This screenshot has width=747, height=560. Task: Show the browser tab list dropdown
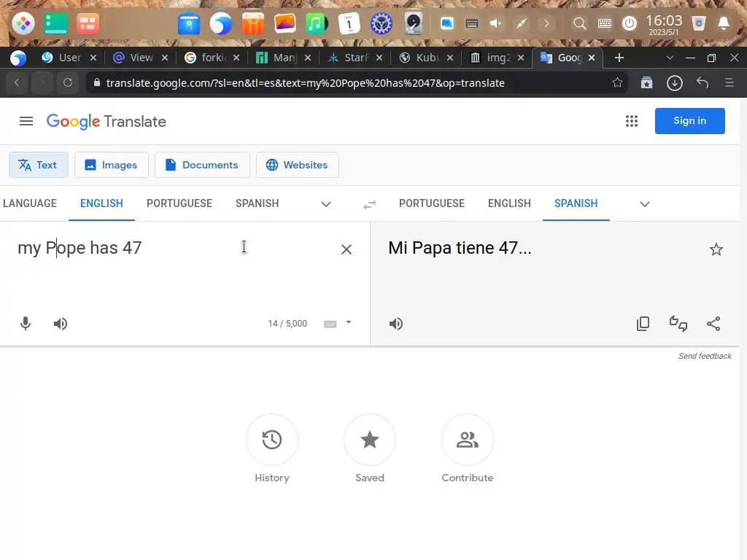click(x=670, y=58)
